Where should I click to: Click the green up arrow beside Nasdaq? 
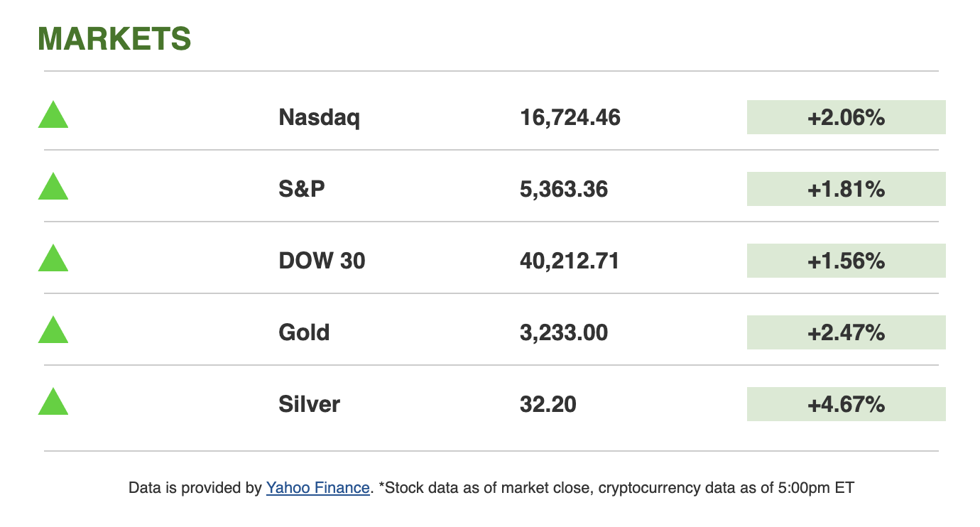[x=53, y=116]
